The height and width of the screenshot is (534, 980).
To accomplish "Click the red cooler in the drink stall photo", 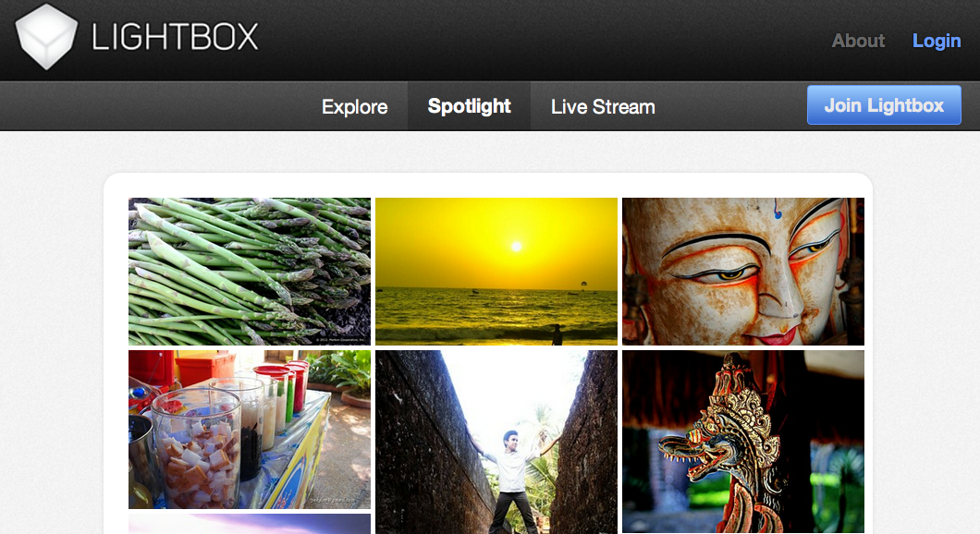I will [205, 368].
